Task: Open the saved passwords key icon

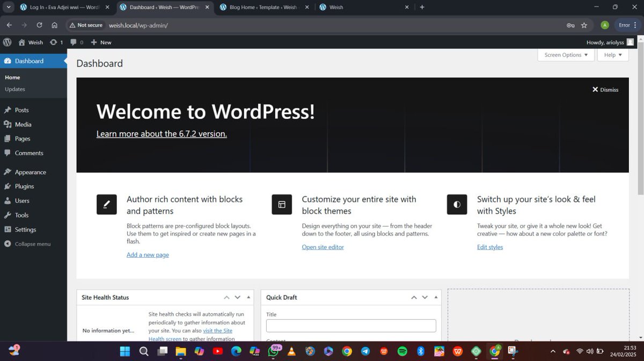Action: [x=570, y=25]
